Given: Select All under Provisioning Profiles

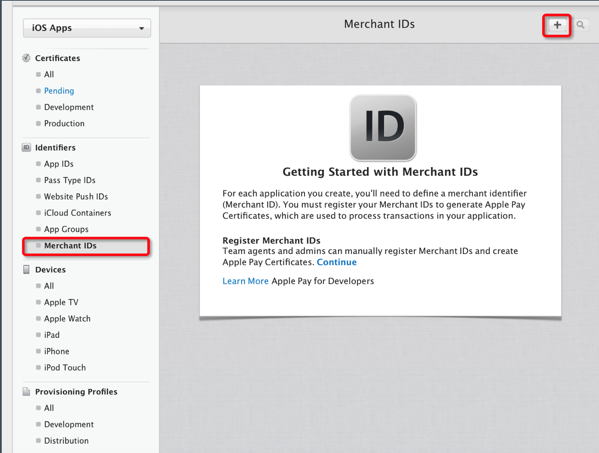Looking at the screenshot, I should (49, 408).
